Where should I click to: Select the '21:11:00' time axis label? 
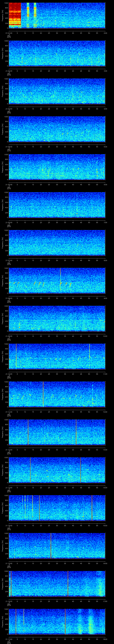(x=9, y=412)
